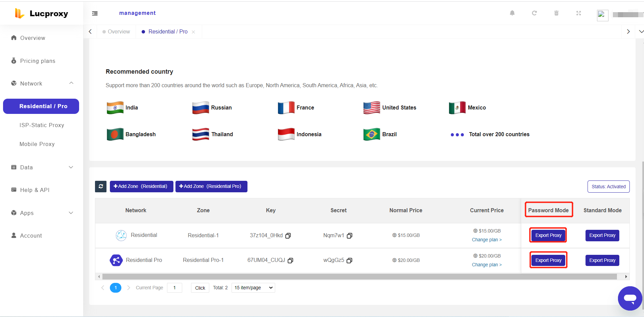Viewport: 644px width, 317px height.
Task: Copy the secret wQgGz5
Action: pos(350,260)
